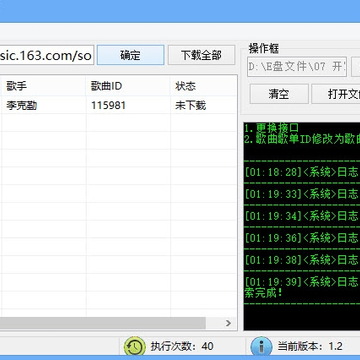The width and height of the screenshot is (360, 360).
Task: Click the [01:19:38] log entry
Action: click(302, 260)
